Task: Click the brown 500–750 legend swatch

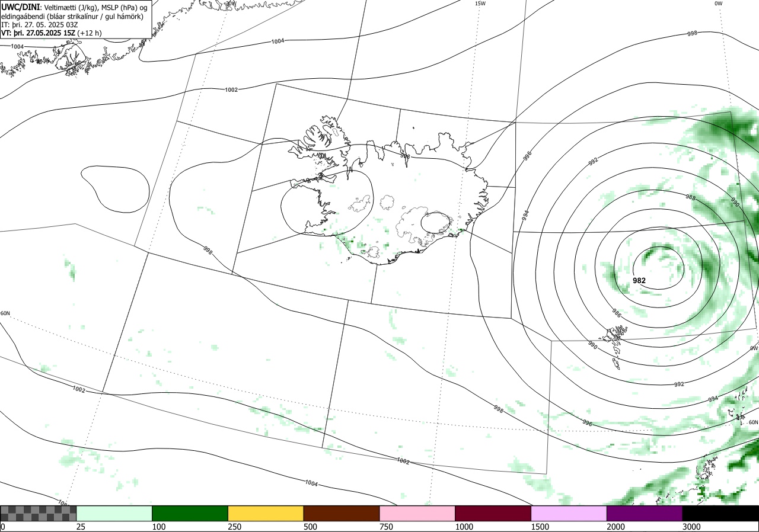Action: point(342,513)
